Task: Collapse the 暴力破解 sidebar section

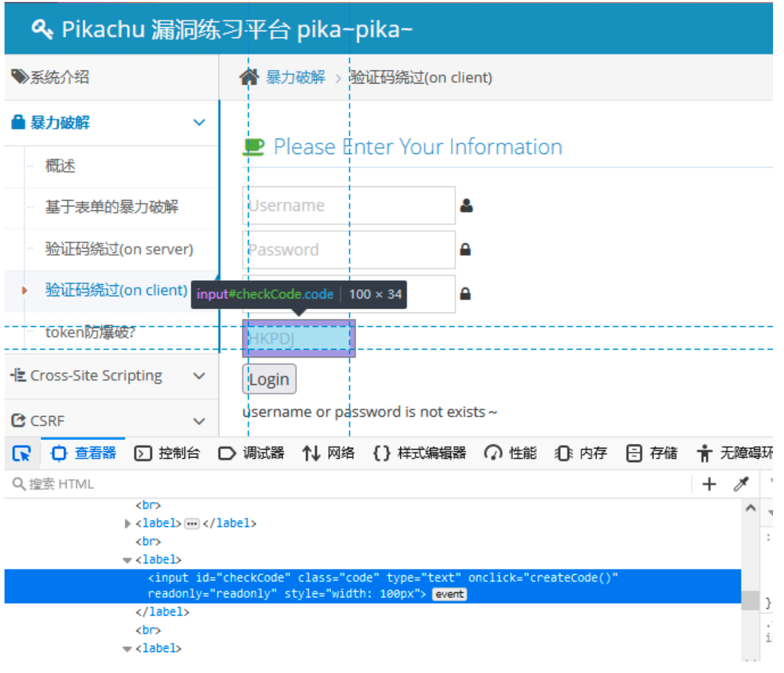Action: pos(199,122)
